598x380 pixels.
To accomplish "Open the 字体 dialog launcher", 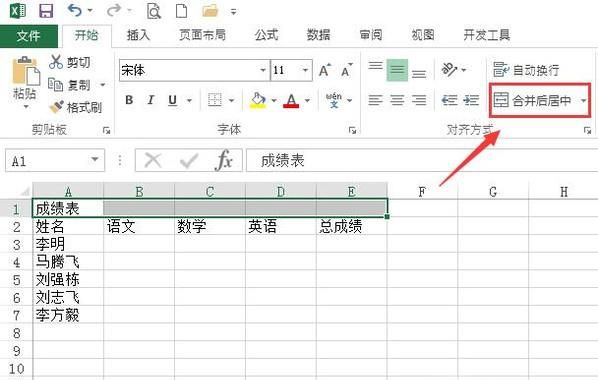I will point(352,131).
